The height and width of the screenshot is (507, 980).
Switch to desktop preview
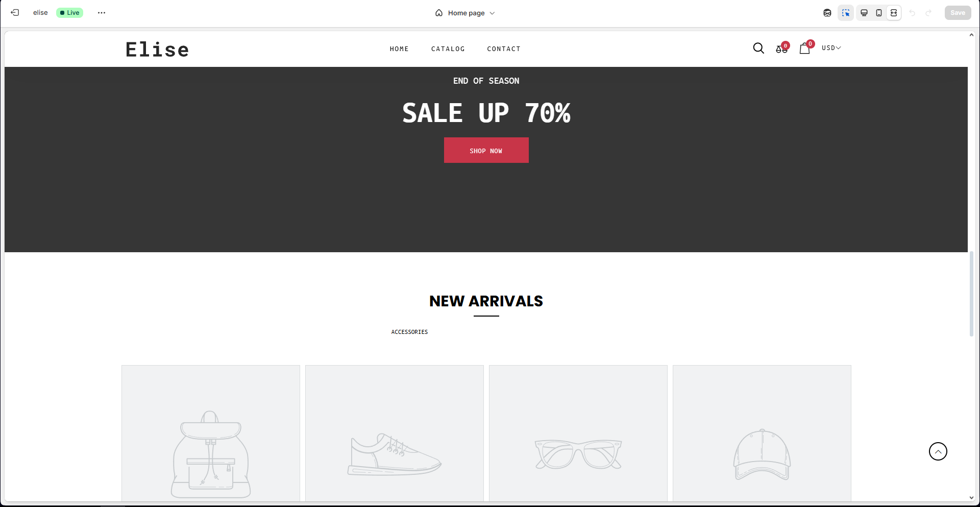point(864,13)
